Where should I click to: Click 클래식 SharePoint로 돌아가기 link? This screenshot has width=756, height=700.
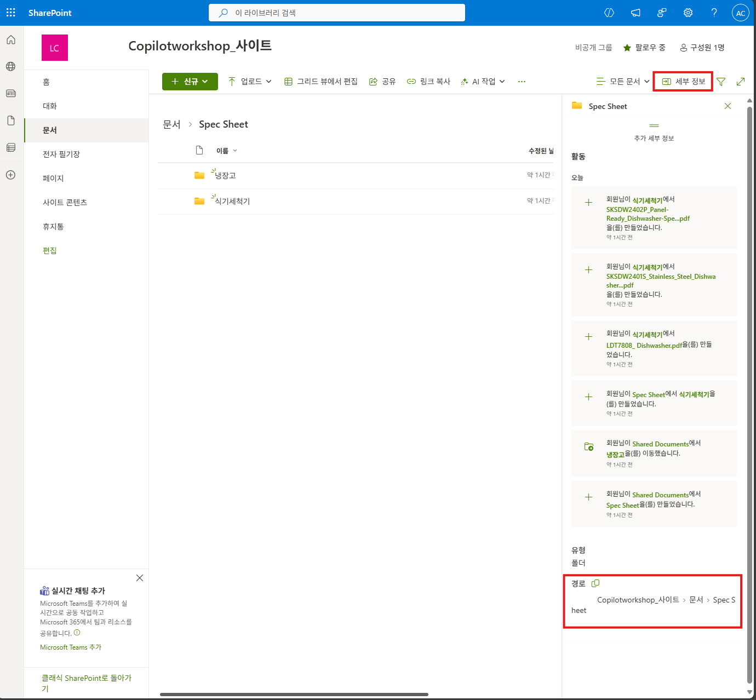tap(87, 683)
